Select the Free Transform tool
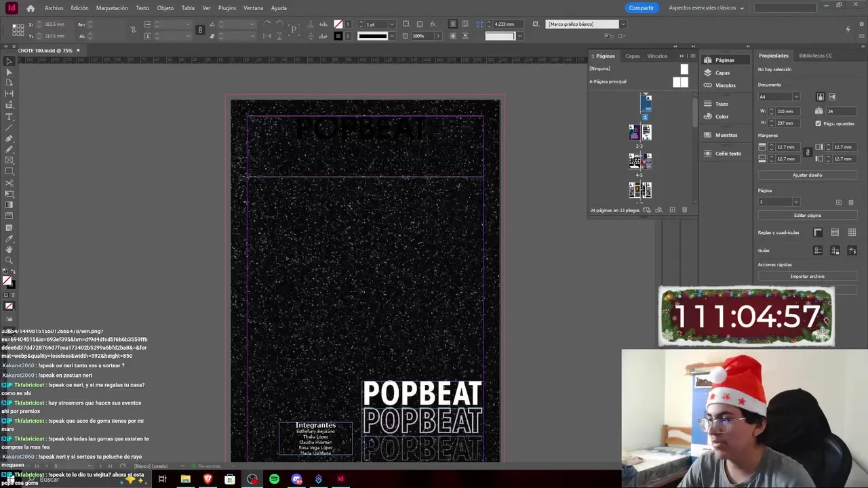Screen dimensions: 868x488 [9, 194]
